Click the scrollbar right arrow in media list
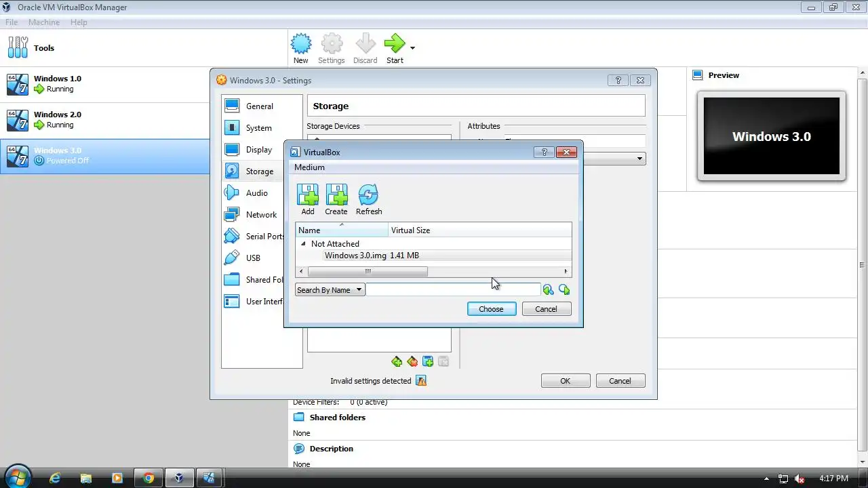Screen dimensions: 868x488 [x=566, y=271]
